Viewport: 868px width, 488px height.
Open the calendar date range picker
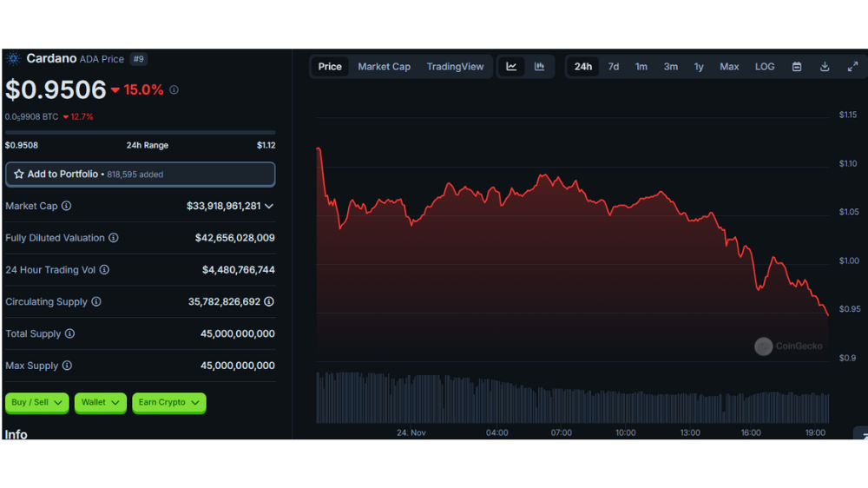tap(797, 67)
